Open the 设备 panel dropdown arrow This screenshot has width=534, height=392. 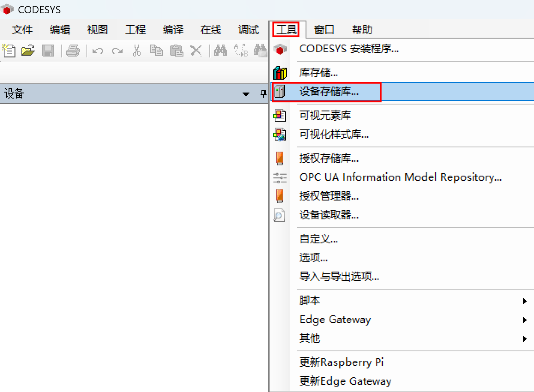pos(246,93)
